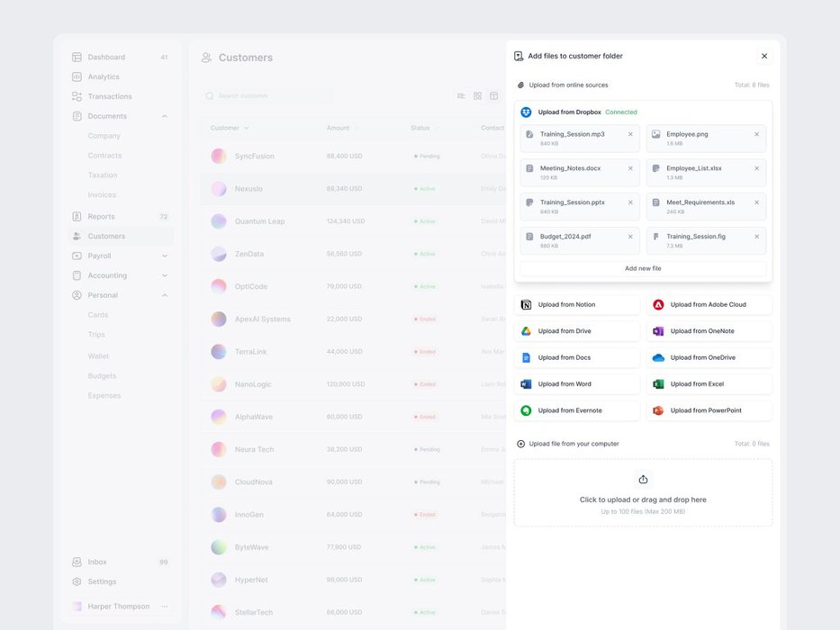
Task: Open the Analytics page from sidebar
Action: [x=104, y=77]
